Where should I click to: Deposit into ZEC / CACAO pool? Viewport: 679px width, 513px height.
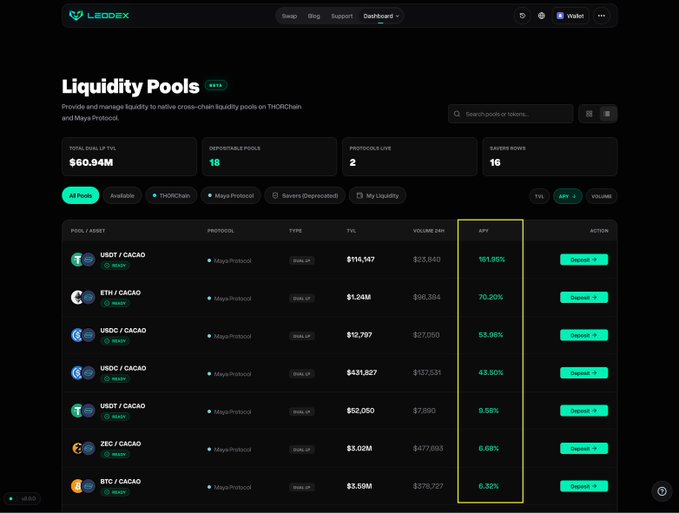point(584,448)
